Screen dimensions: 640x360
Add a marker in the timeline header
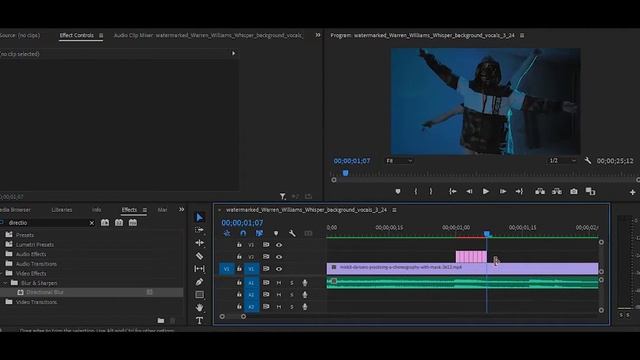(276, 233)
